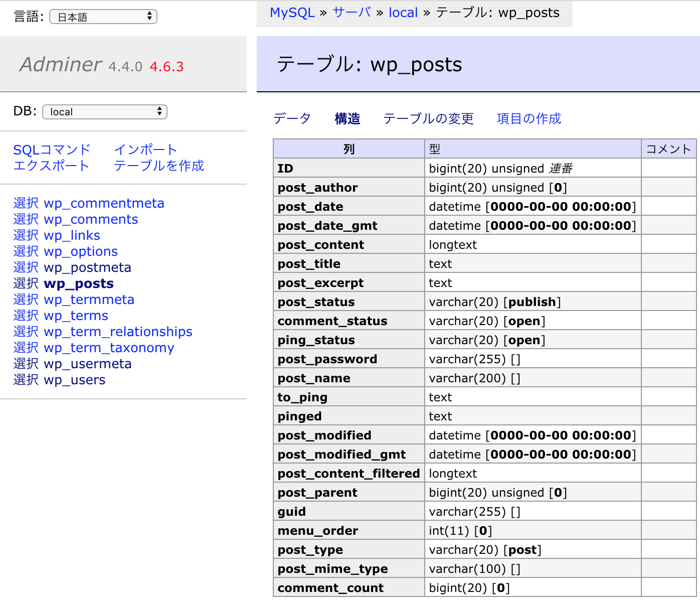Click 選択 next to wp_comments

pyautogui.click(x=26, y=219)
